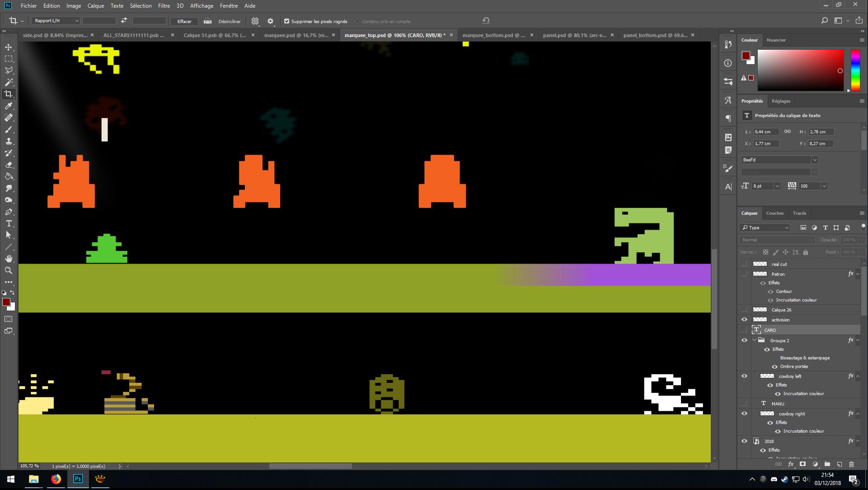This screenshot has height=490, width=868.
Task: Add layer style fx at panel bottom
Action: pos(791,464)
